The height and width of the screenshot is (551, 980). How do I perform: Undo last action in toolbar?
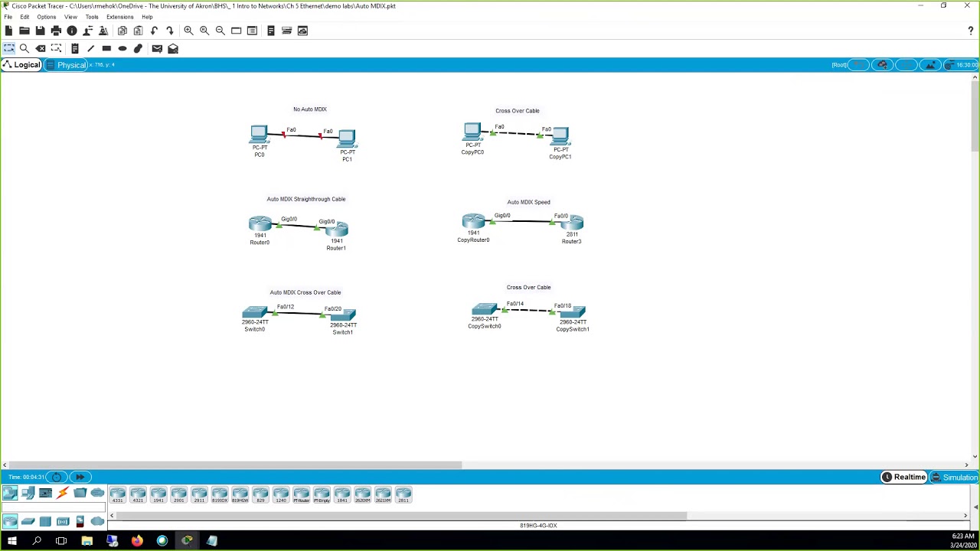click(x=154, y=31)
